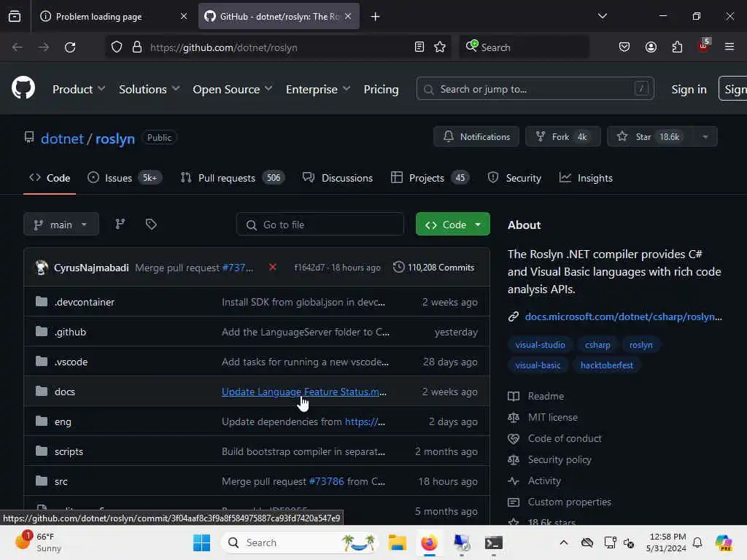Expand star lists dropdown arrow
The height and width of the screenshot is (560, 747).
point(705,136)
